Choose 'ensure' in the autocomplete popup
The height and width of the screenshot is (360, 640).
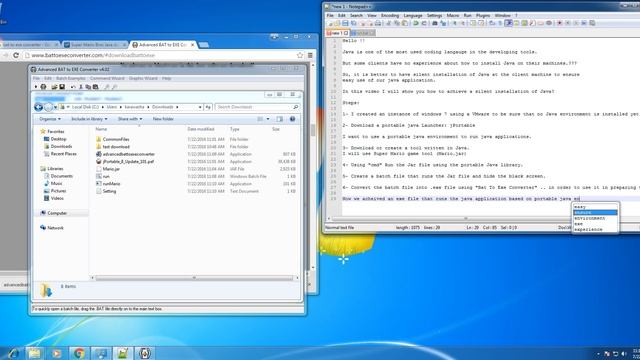tap(595, 213)
